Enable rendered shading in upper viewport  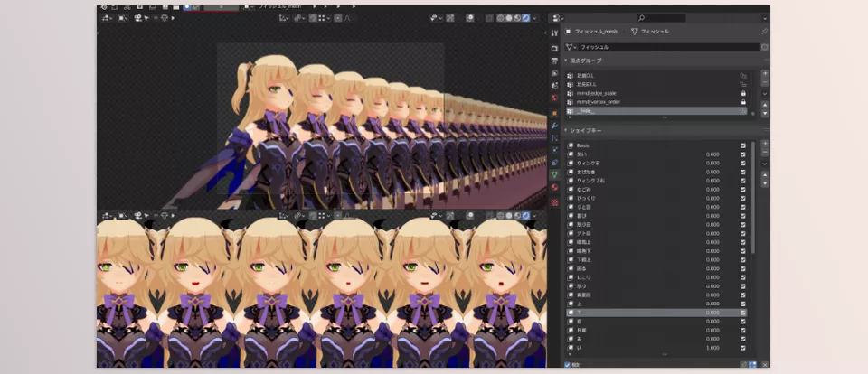525,18
